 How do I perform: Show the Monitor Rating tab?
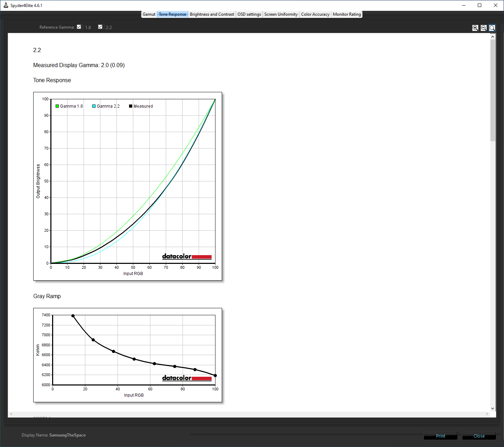(x=347, y=14)
